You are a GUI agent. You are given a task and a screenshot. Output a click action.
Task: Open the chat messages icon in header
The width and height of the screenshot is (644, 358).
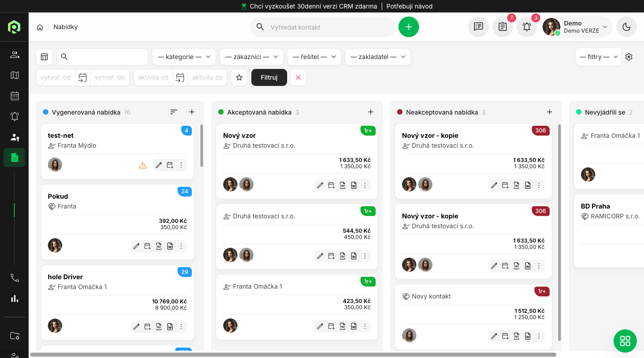click(x=478, y=27)
